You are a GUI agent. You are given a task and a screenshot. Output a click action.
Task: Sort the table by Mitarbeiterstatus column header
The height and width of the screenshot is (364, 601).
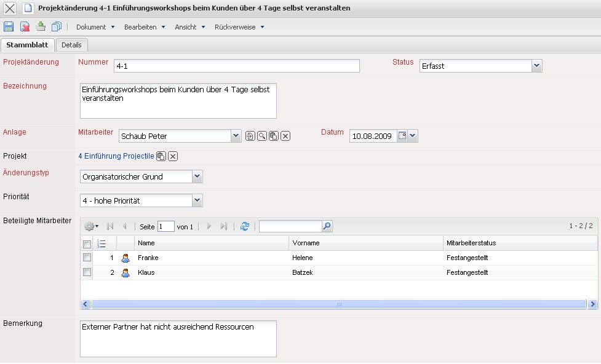coord(471,243)
